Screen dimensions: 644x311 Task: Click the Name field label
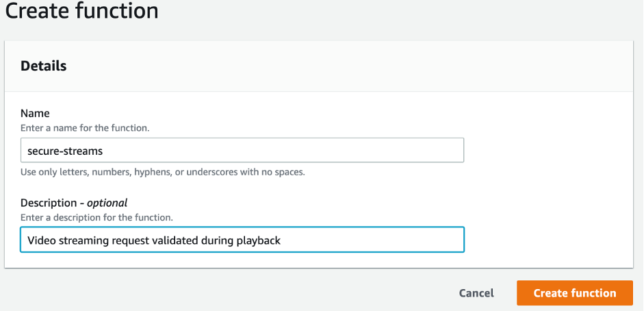pyautogui.click(x=36, y=114)
